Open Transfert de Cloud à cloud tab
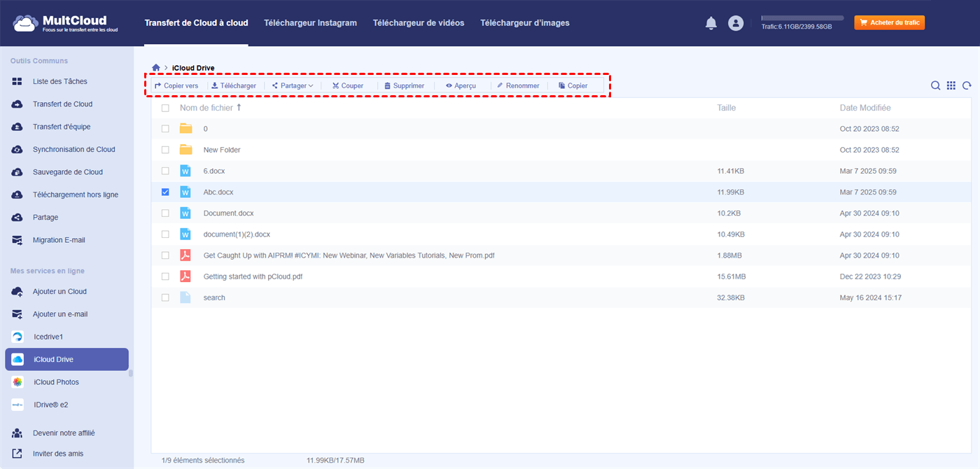 (x=196, y=23)
